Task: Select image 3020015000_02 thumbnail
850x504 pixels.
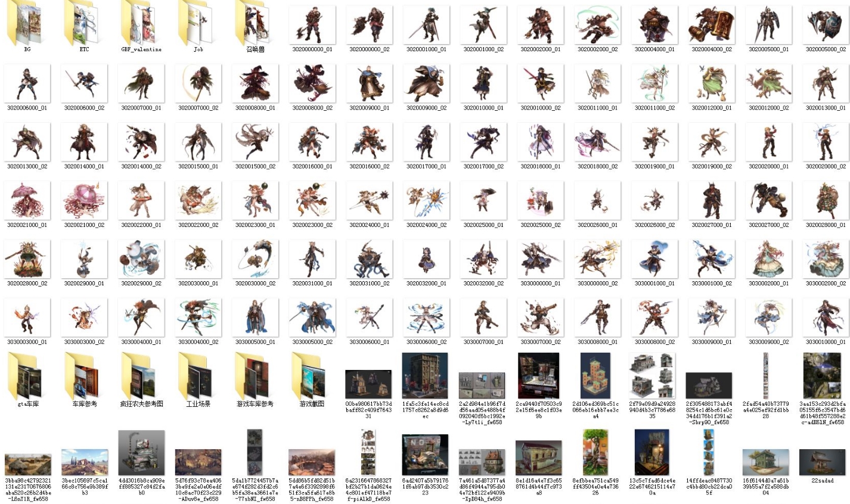Action: tap(255, 142)
